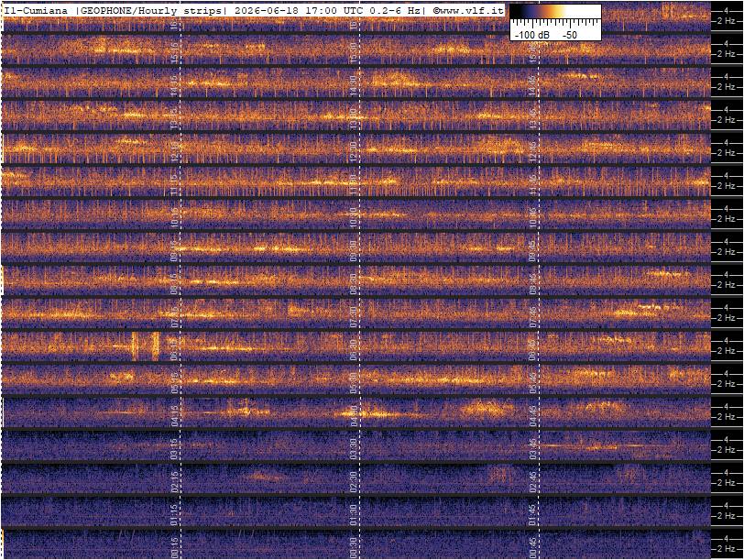744x560 pixels.
Task: Click the 00:15 time marker
Action: [175, 548]
